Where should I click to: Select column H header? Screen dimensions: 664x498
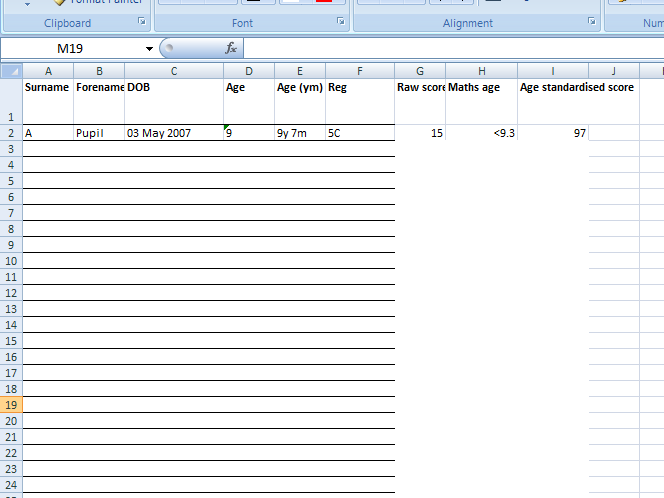[481, 71]
